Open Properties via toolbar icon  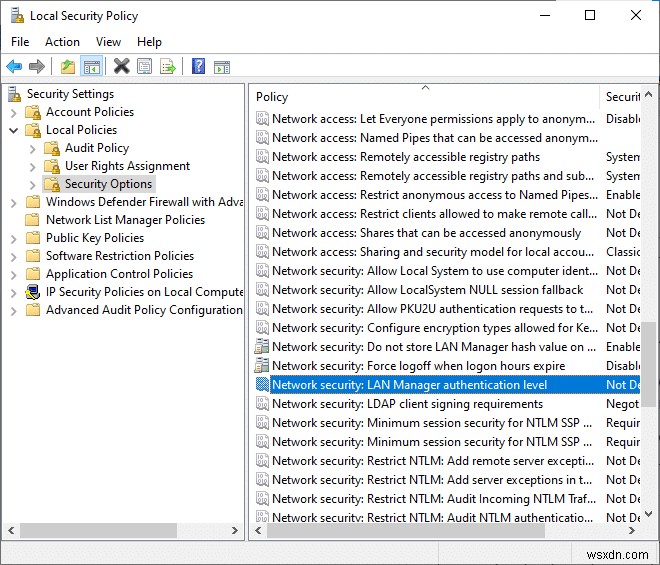[x=145, y=67]
